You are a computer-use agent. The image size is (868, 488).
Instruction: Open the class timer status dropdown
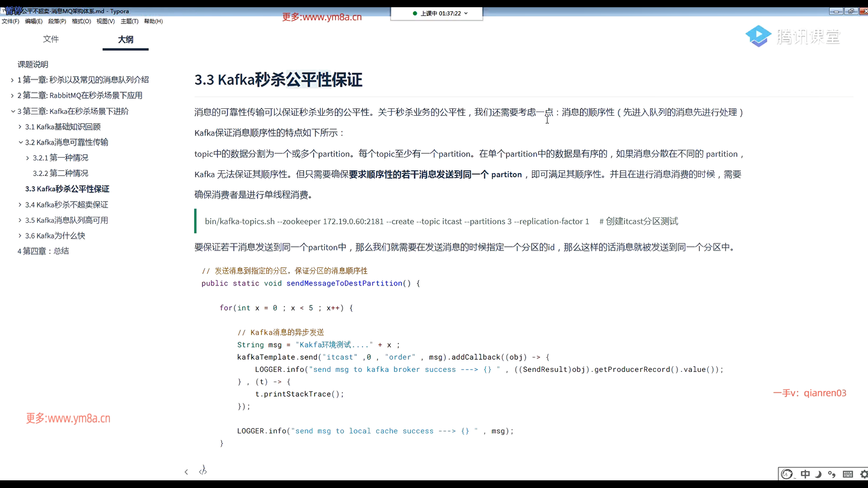pyautogui.click(x=466, y=13)
